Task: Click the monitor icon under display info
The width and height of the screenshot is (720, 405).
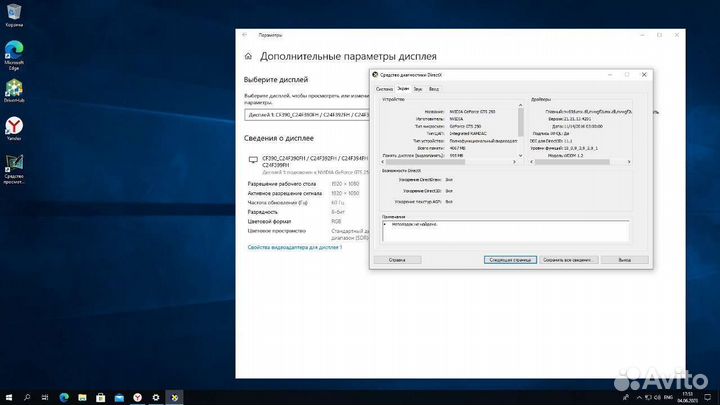Action: tap(253, 160)
